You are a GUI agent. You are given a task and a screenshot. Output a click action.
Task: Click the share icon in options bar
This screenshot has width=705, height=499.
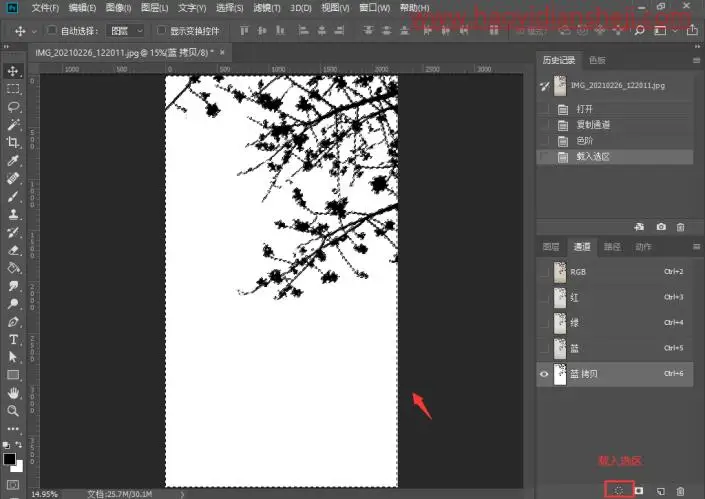pos(692,30)
